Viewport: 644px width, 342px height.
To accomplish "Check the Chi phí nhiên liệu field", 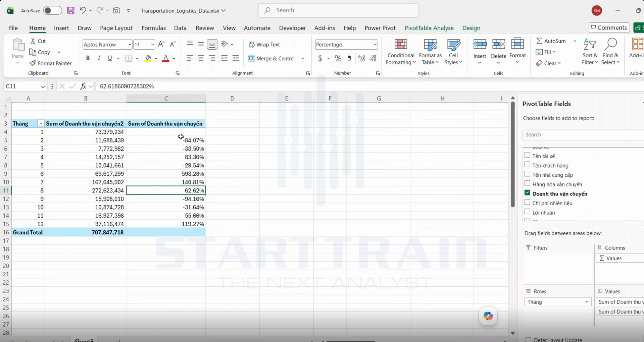I will pos(527,202).
